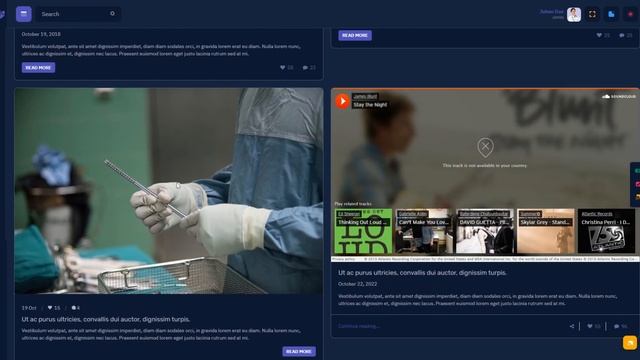Open the Stay the Night track title link
Image resolution: width=640 pixels, height=360 pixels.
pos(370,105)
